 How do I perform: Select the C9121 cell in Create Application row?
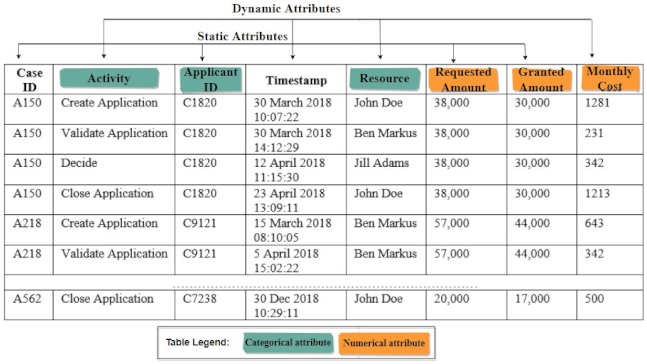[200, 223]
